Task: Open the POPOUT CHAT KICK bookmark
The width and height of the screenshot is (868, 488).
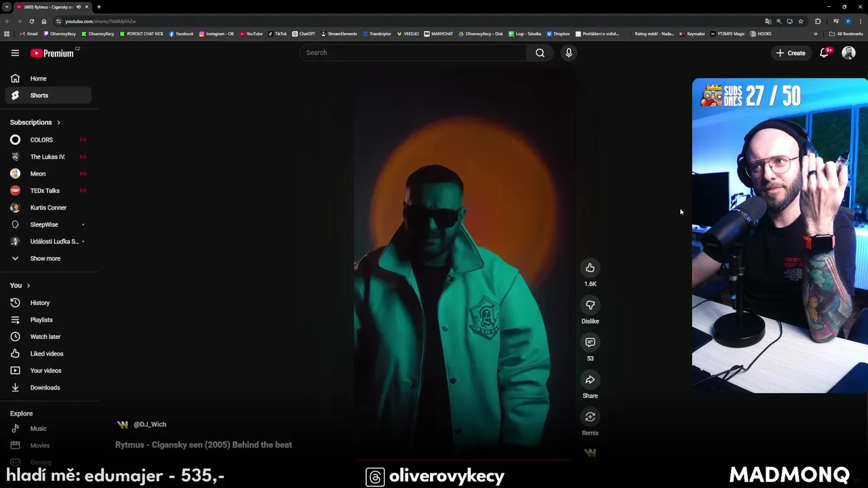Action: [142, 34]
